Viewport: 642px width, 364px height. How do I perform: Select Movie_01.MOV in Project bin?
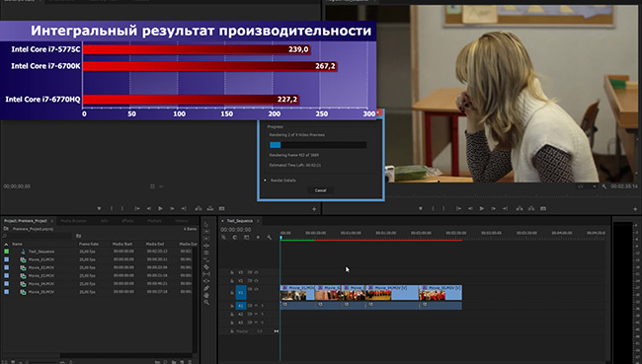pyautogui.click(x=40, y=259)
